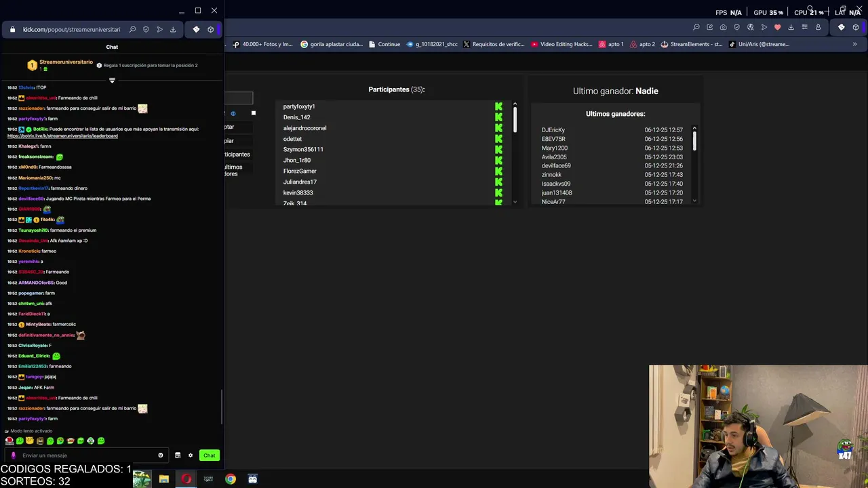This screenshot has height=488, width=868.
Task: Click the Chat header tab in popout
Action: pos(112,47)
